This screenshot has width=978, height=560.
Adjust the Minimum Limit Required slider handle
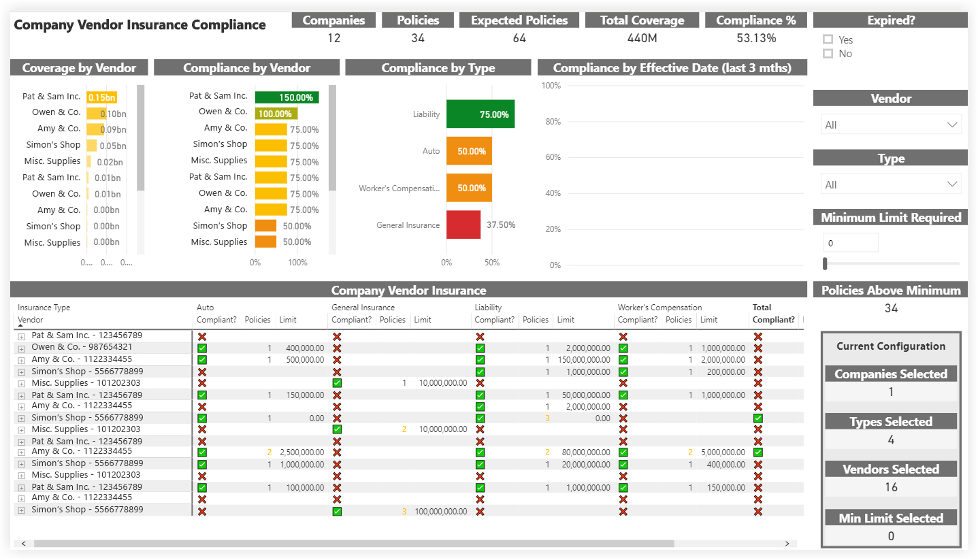tap(825, 263)
